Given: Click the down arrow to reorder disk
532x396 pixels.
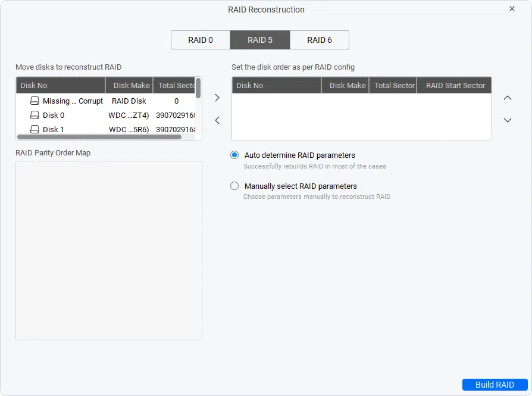Looking at the screenshot, I should coord(507,120).
